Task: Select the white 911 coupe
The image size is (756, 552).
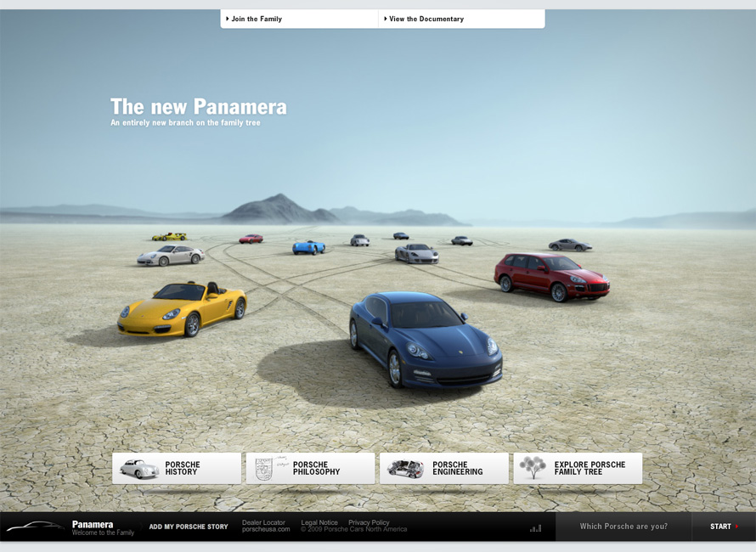Action: (x=171, y=256)
